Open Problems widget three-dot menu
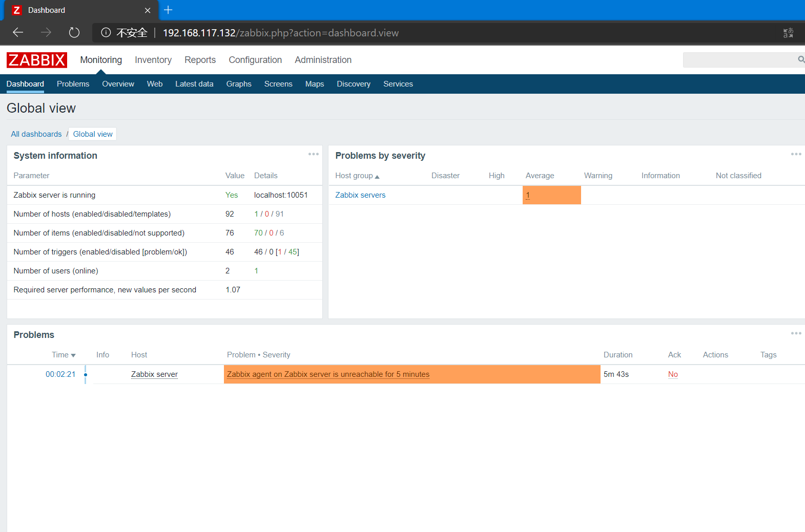 coord(796,333)
